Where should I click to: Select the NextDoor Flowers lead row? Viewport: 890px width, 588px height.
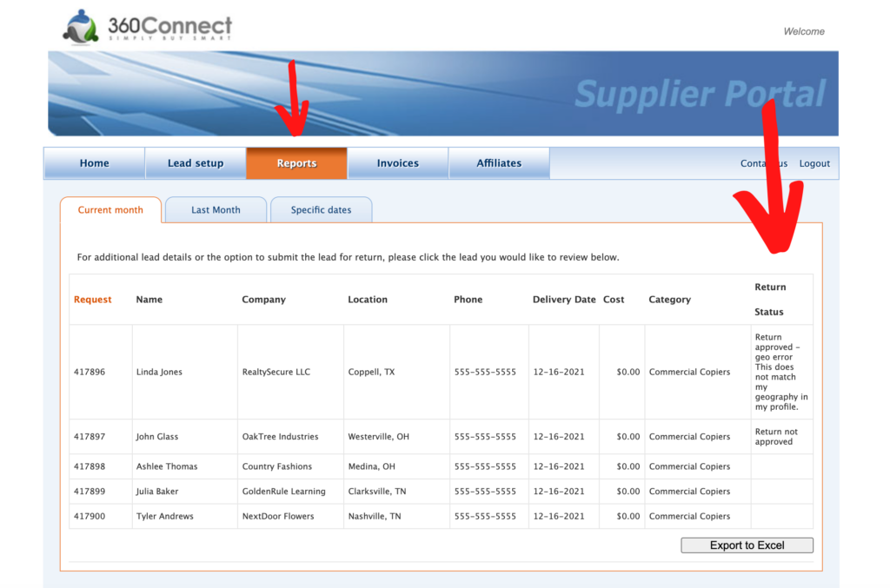coord(278,516)
